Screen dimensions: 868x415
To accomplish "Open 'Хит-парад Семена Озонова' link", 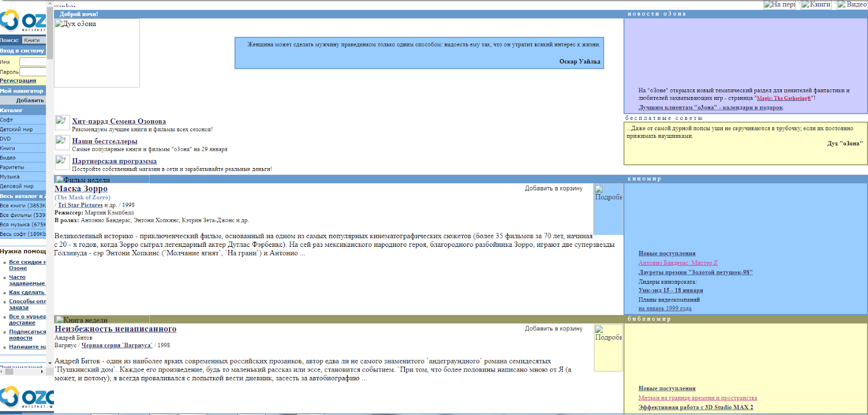I will (119, 122).
